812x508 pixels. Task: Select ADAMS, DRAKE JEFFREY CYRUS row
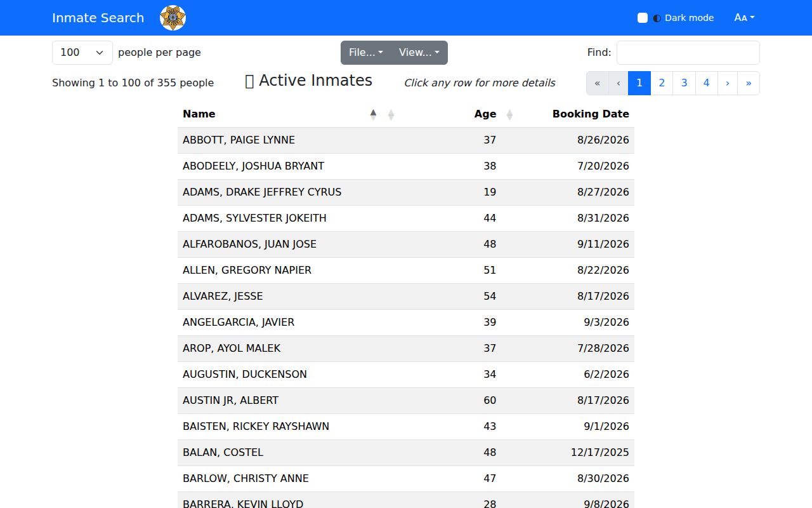click(x=406, y=192)
